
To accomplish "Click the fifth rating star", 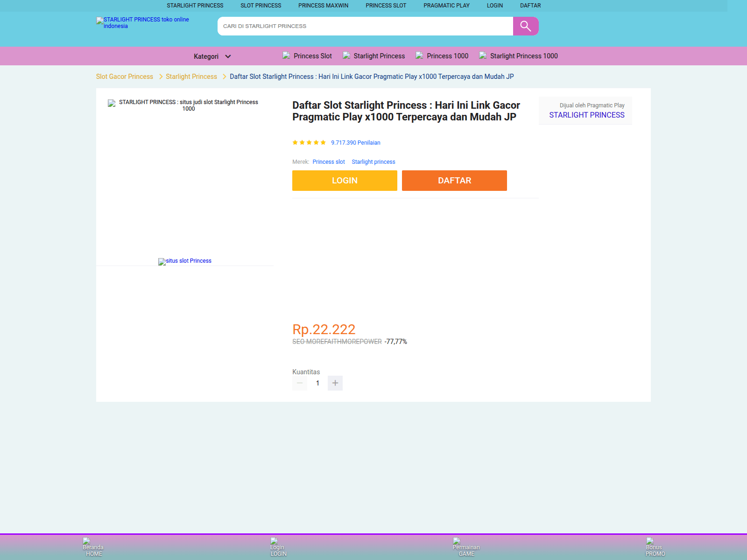I will [324, 142].
